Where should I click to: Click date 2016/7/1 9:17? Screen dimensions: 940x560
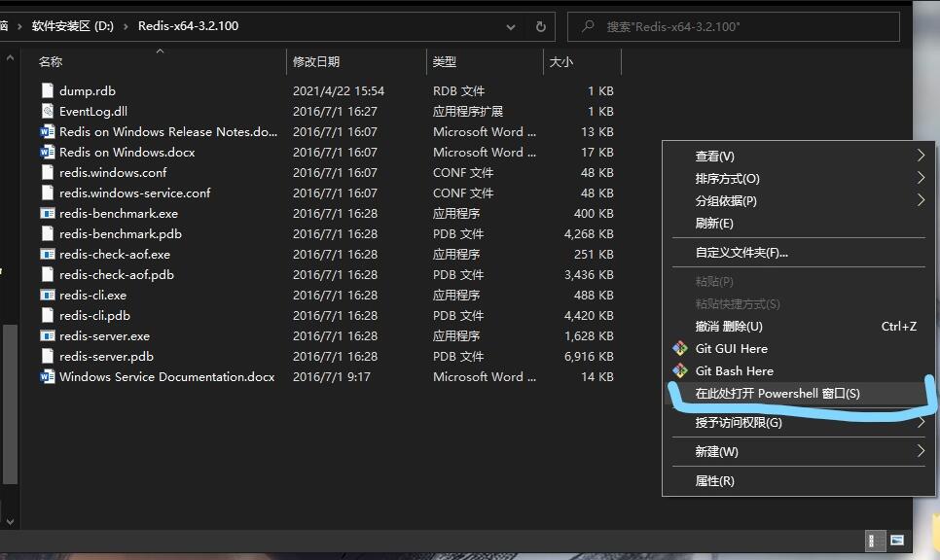331,376
